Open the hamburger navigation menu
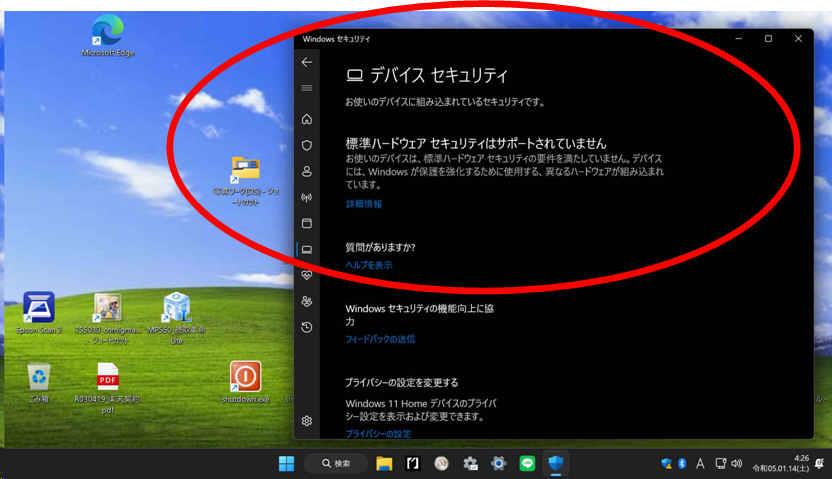 [x=307, y=88]
